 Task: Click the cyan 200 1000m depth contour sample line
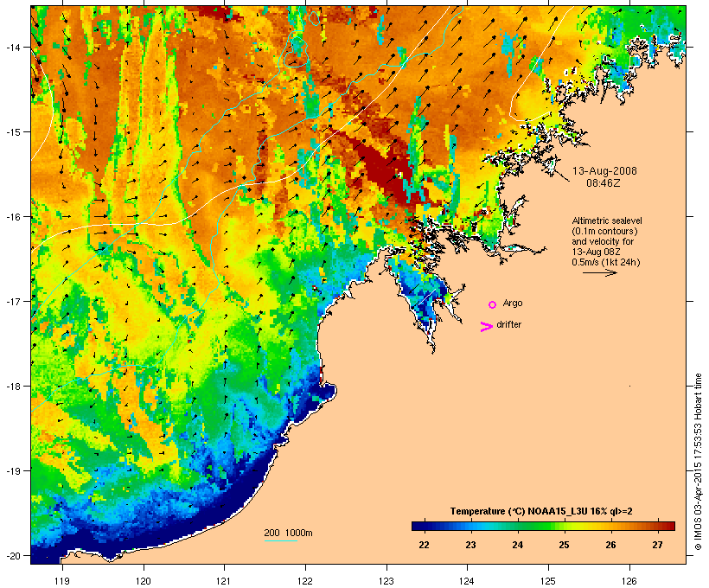click(281, 540)
